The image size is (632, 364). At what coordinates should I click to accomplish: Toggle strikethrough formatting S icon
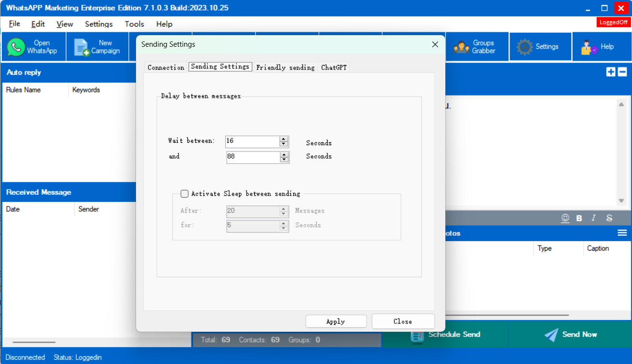pyautogui.click(x=609, y=218)
